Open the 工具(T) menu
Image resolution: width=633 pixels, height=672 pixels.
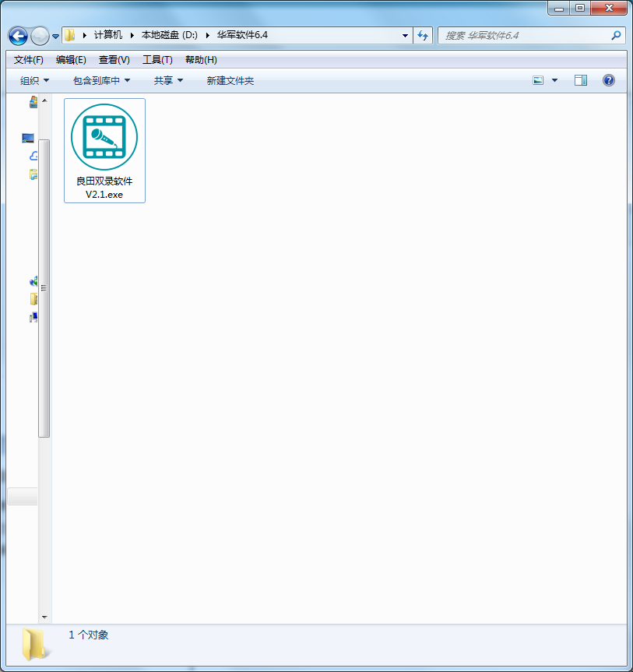point(156,60)
